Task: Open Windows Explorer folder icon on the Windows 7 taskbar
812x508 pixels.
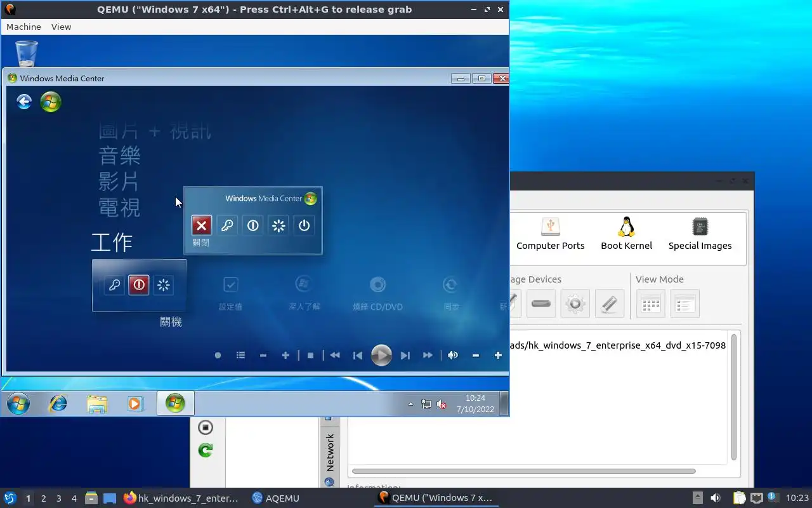Action: point(97,404)
